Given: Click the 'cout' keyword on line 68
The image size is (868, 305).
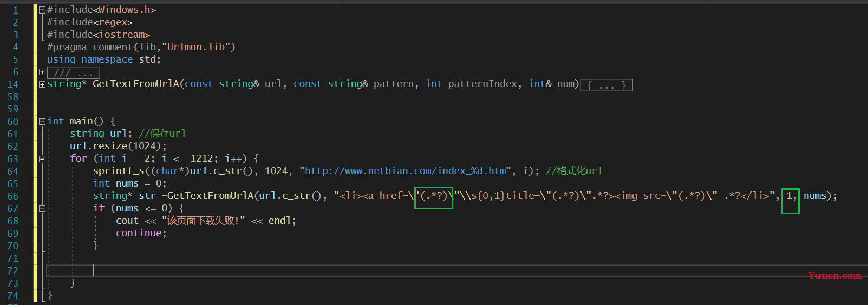Looking at the screenshot, I should [x=127, y=221].
